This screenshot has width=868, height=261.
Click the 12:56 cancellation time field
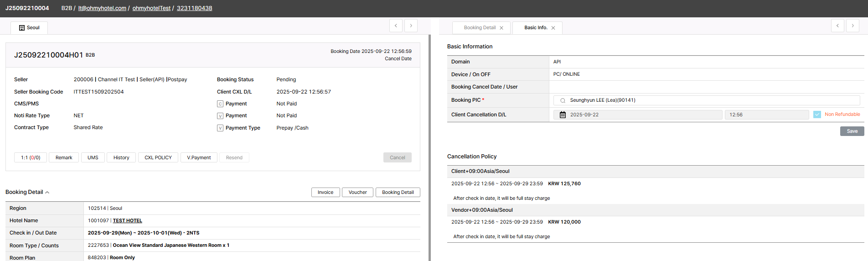(766, 115)
